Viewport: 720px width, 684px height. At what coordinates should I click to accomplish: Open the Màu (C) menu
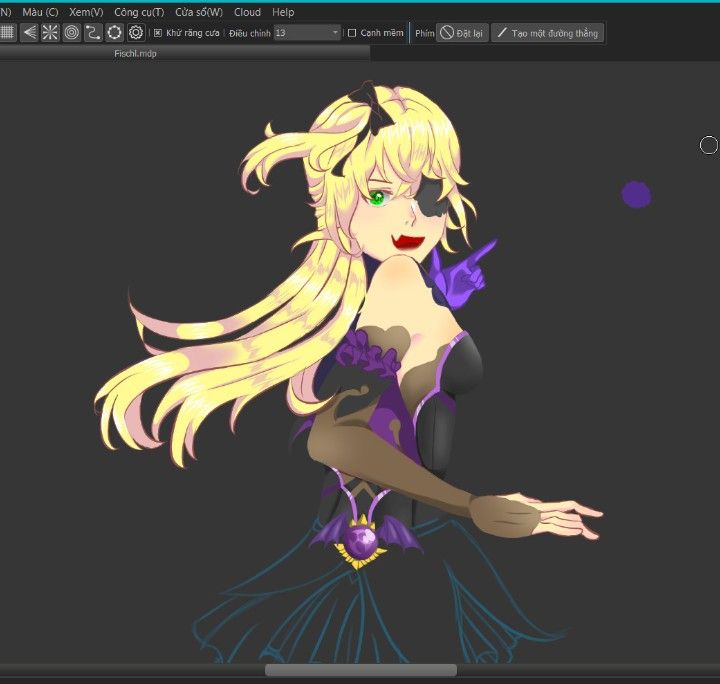tap(40, 12)
